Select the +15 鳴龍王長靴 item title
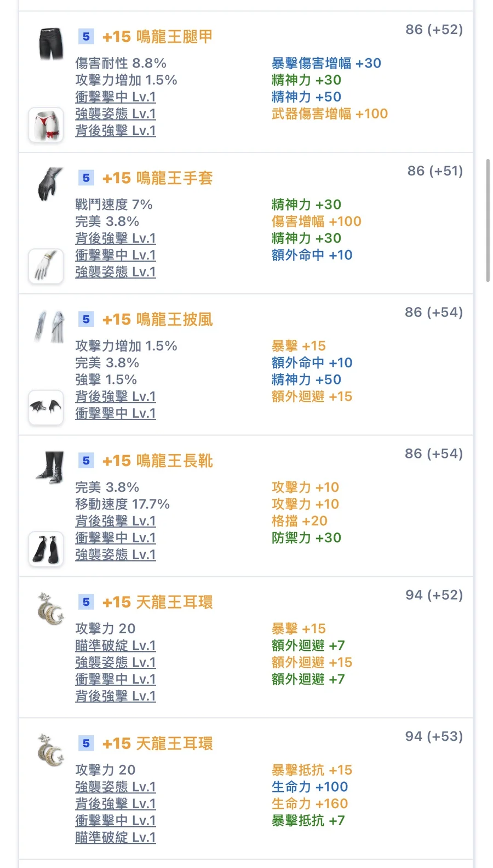This screenshot has height=868, width=493. point(158,461)
